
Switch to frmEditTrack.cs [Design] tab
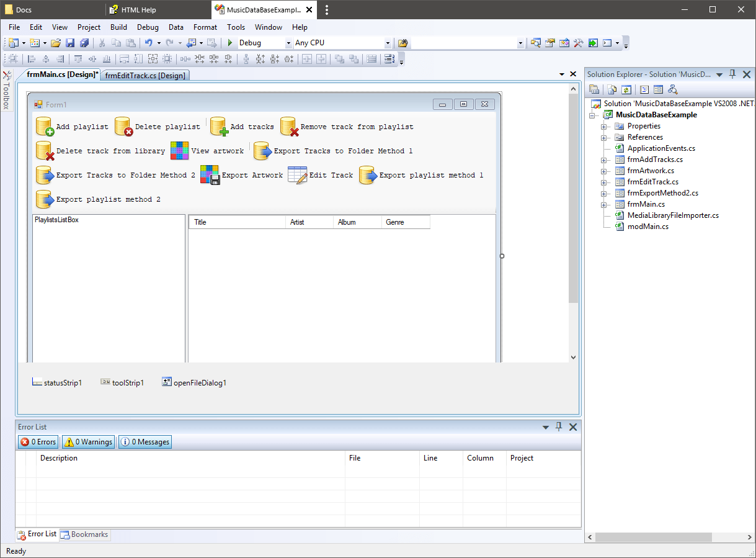(145, 75)
